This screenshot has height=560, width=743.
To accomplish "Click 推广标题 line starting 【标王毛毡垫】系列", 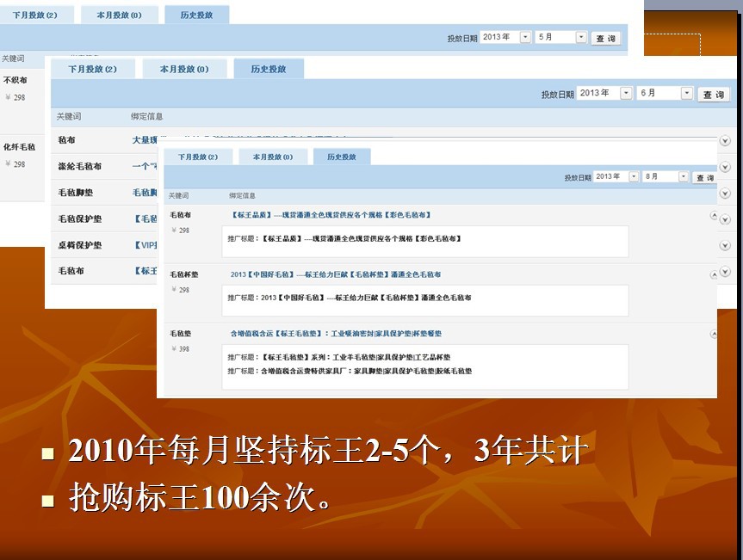I will coord(339,357).
